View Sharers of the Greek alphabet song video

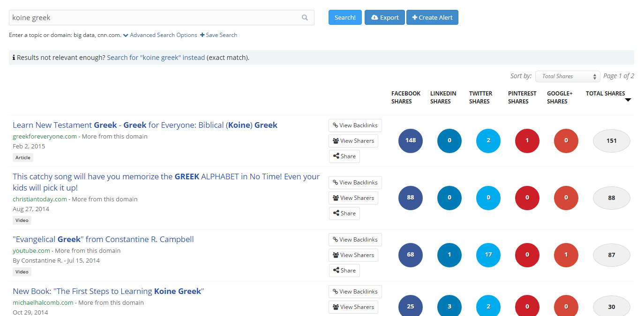tap(353, 198)
